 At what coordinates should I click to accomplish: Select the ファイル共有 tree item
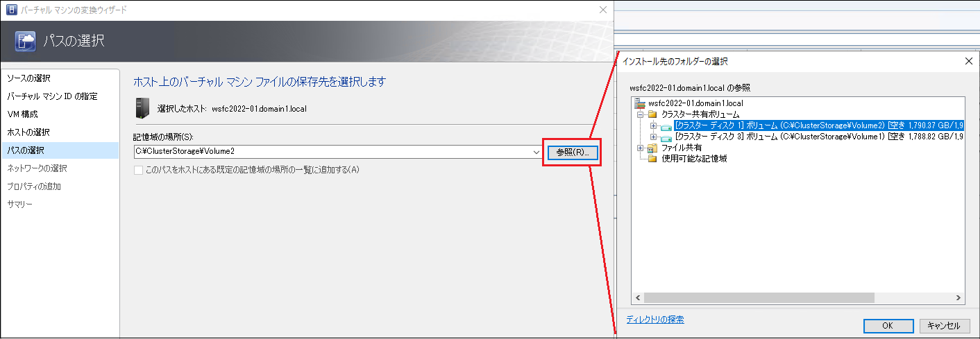(682, 148)
